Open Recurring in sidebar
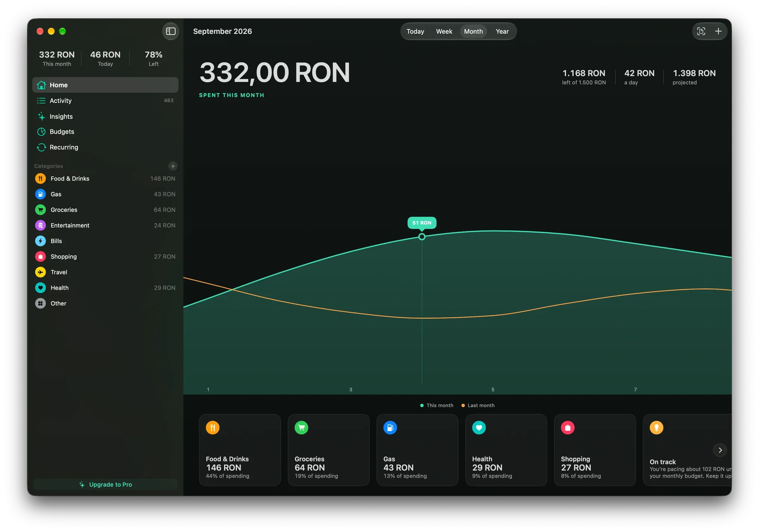 (x=105, y=147)
